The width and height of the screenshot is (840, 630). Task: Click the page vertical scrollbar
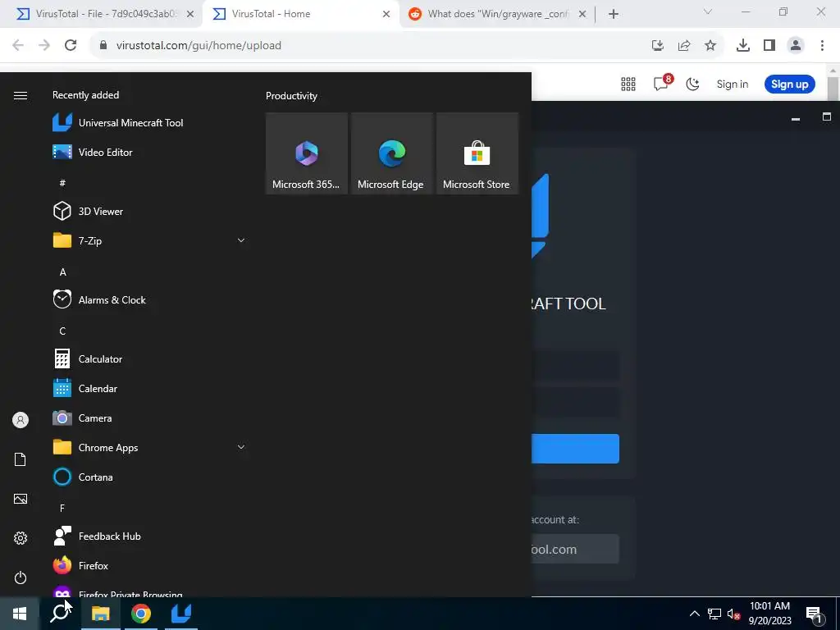coord(833,89)
